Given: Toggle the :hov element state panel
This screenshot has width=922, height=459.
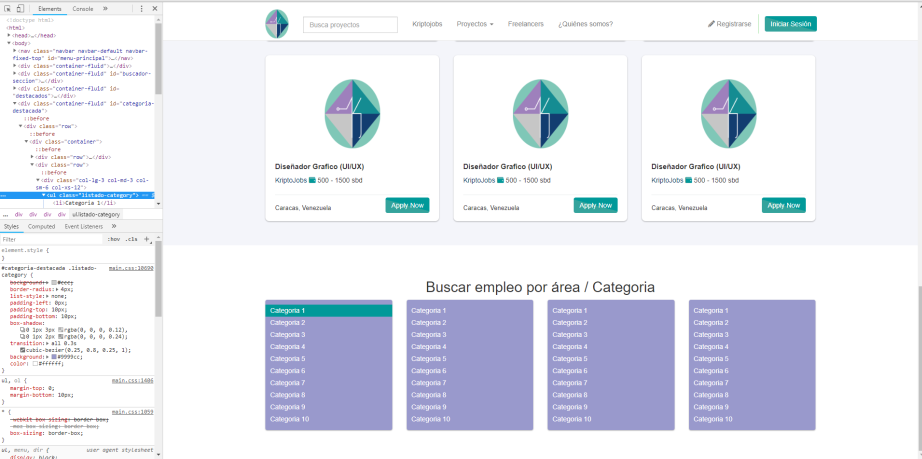Looking at the screenshot, I should [113, 239].
